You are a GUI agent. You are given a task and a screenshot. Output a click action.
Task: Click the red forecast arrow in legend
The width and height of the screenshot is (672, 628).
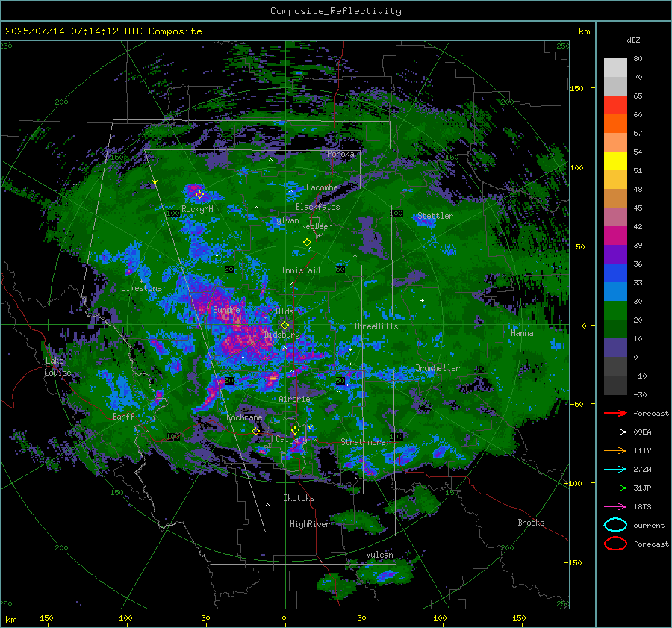point(615,413)
